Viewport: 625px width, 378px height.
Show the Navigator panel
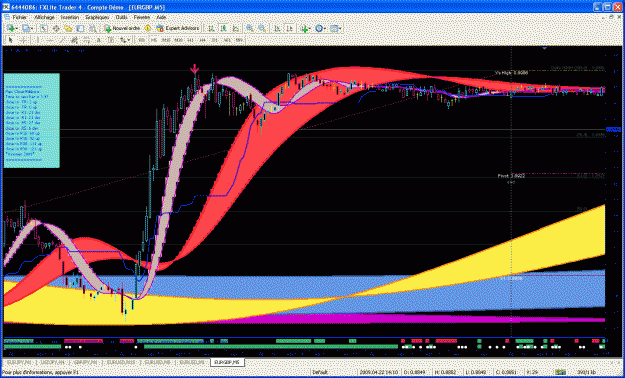[68, 28]
